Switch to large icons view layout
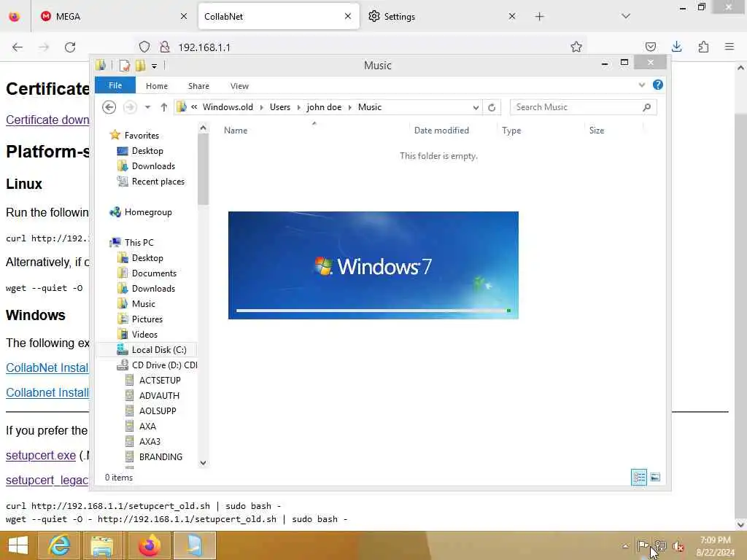The image size is (747, 560). tap(655, 477)
